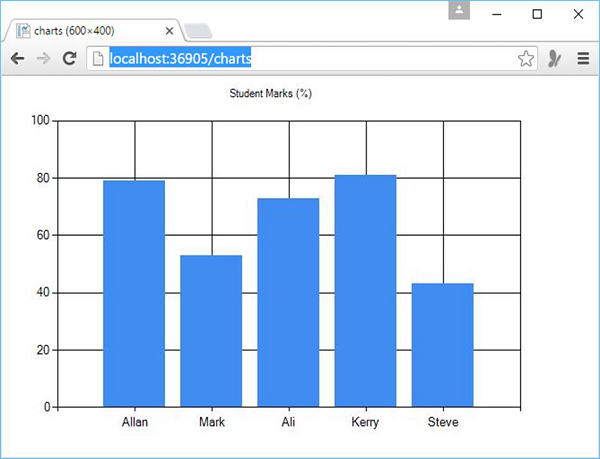Image resolution: width=600 pixels, height=459 pixels.
Task: Maximize the browser window
Action: point(537,14)
